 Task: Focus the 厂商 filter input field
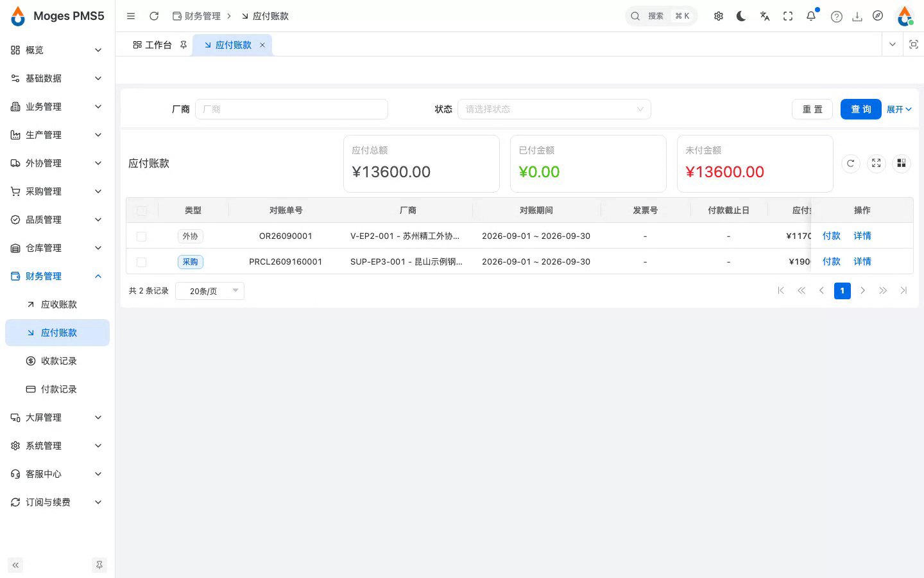pyautogui.click(x=291, y=109)
